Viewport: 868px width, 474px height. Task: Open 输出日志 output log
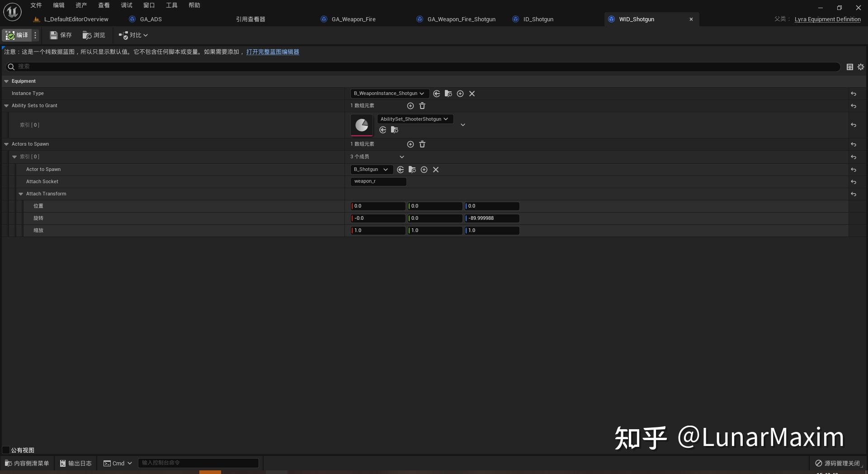pyautogui.click(x=76, y=463)
